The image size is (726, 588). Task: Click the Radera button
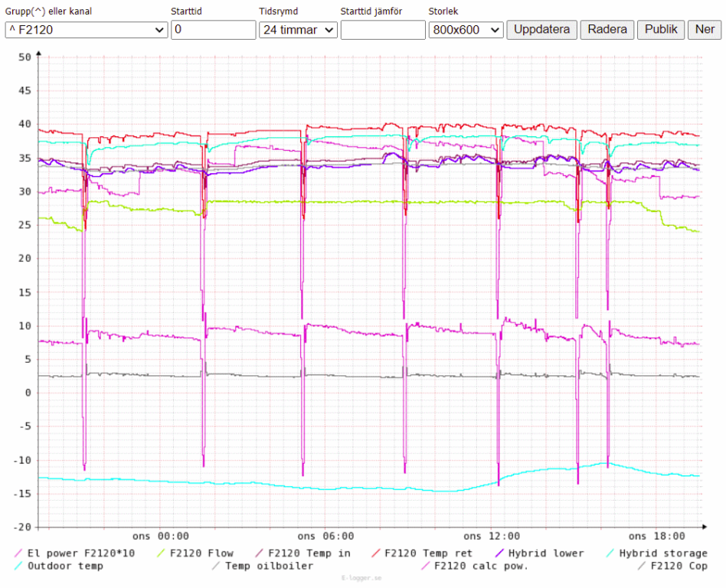tap(607, 30)
